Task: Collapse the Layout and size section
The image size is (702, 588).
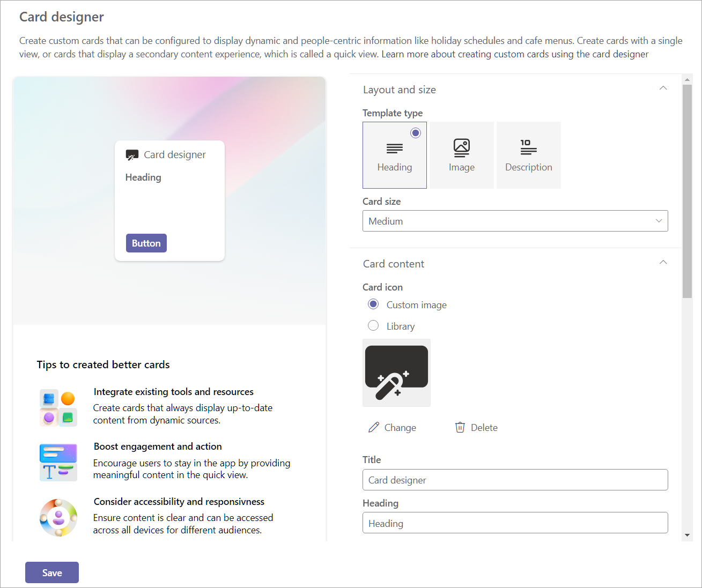Action: 663,88
